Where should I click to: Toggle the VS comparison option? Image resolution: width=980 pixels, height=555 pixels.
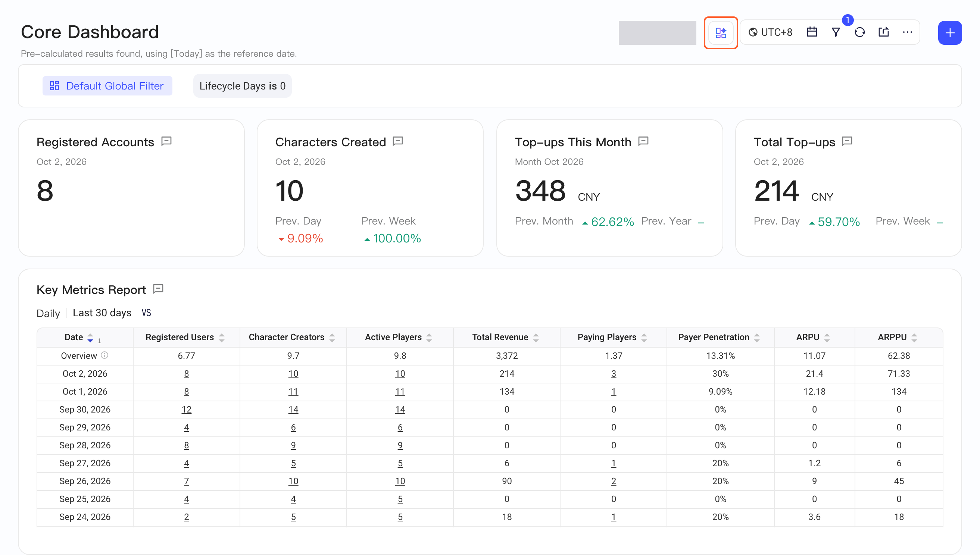[x=146, y=313]
